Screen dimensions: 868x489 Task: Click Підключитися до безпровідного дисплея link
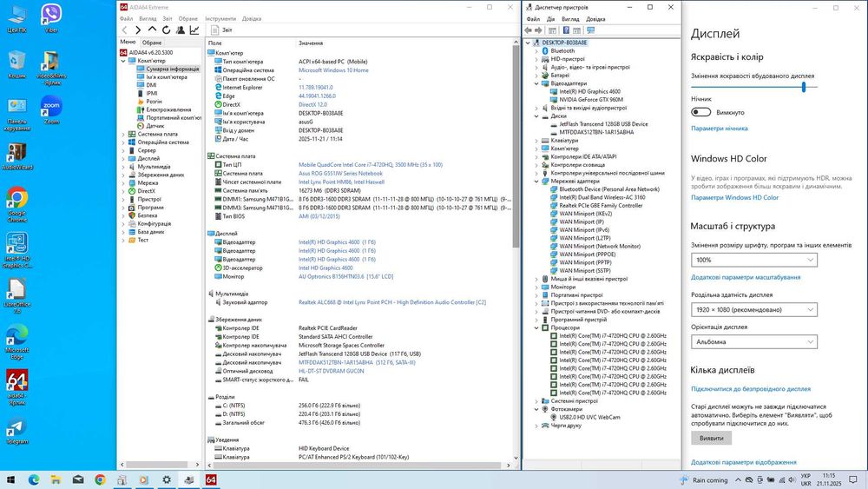coord(751,389)
